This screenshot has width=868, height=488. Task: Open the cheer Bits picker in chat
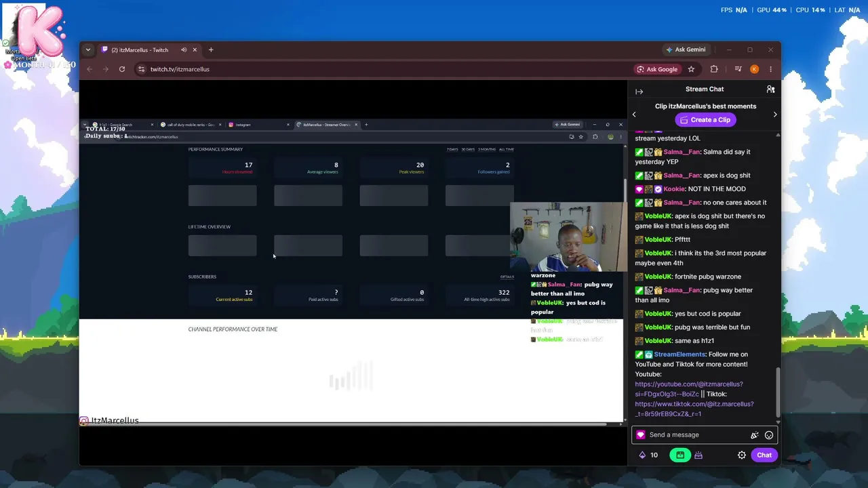click(x=755, y=435)
